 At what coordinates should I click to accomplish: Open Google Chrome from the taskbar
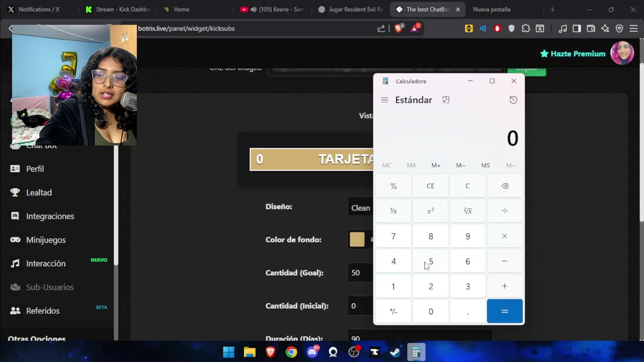[291, 352]
